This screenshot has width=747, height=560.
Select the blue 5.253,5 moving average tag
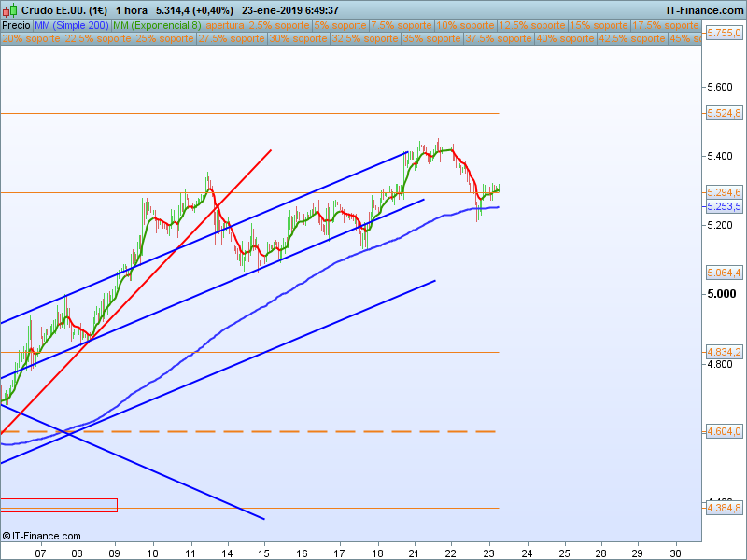[x=725, y=206]
